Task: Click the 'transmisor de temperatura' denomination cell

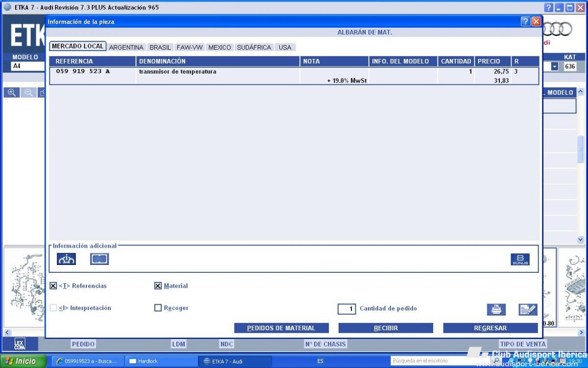Action: 178,72
